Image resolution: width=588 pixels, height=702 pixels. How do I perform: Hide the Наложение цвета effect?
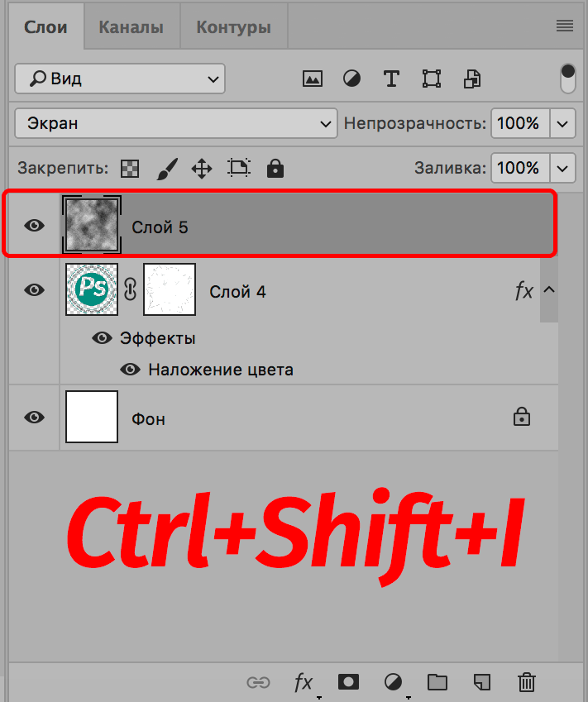coord(131,370)
